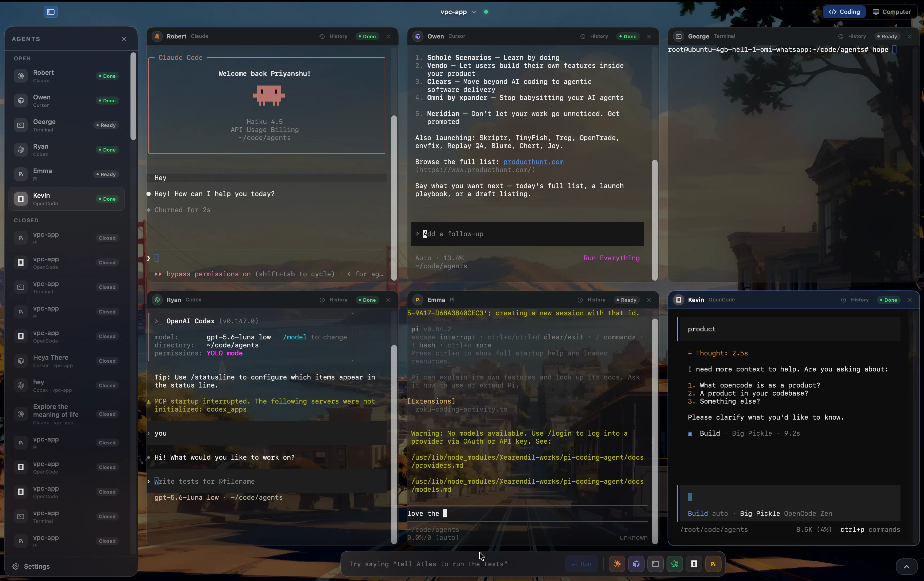Open History in Ryan's pane
The width and height of the screenshot is (924, 581).
coord(333,300)
